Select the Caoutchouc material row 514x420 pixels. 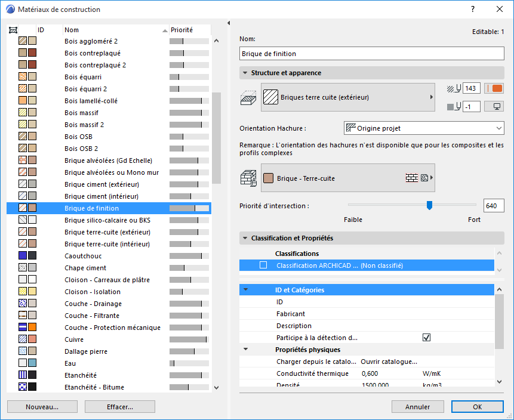(109, 255)
